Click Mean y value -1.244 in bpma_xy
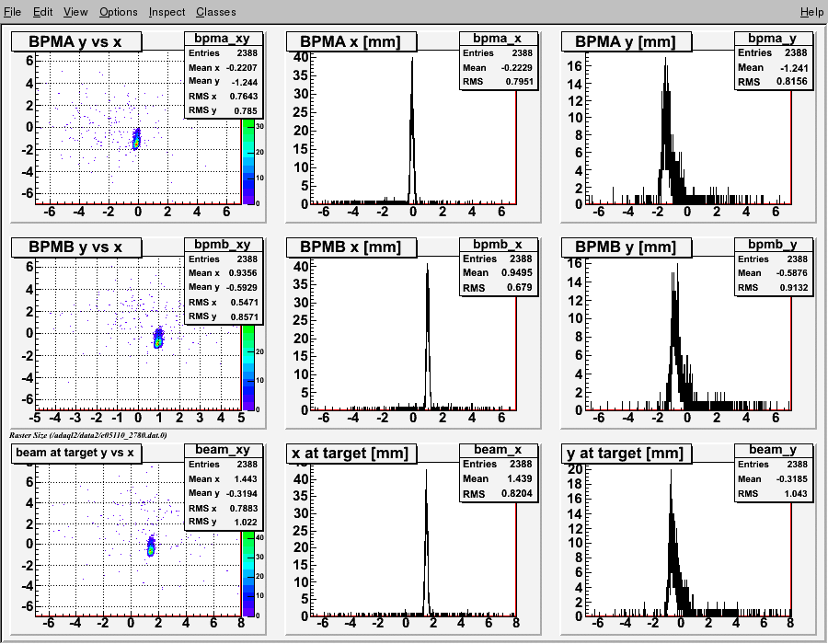This screenshot has height=644, width=828. 245,82
